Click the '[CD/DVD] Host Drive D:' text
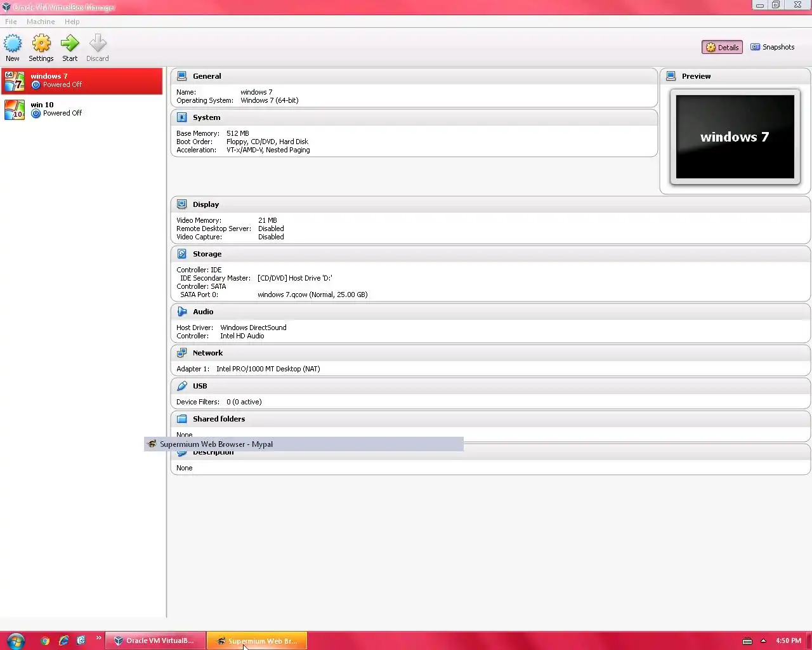 [x=295, y=278]
